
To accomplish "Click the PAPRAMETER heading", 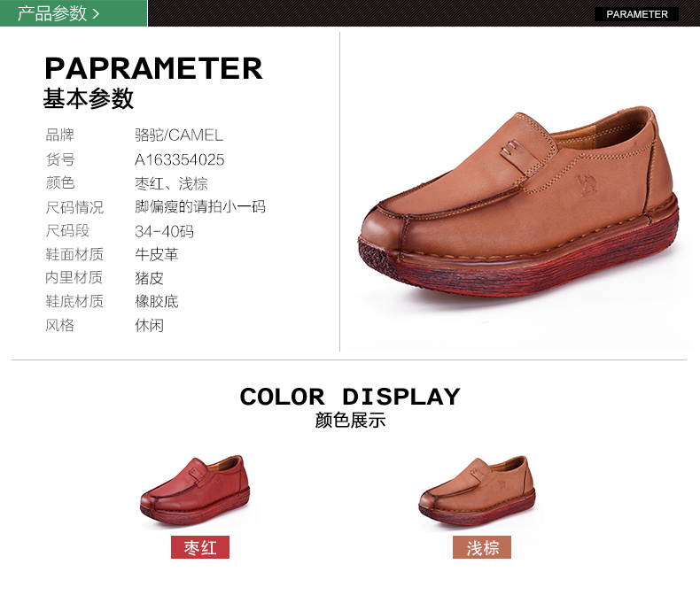I will pos(153,69).
